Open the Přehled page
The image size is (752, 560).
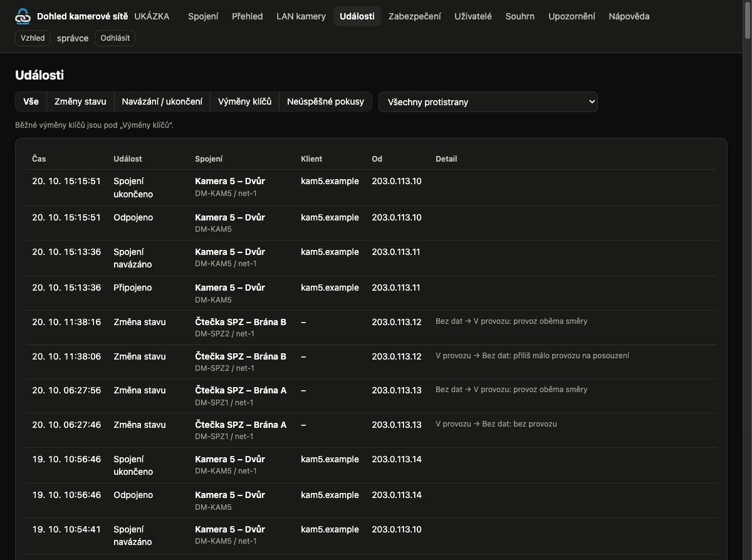coord(248,16)
